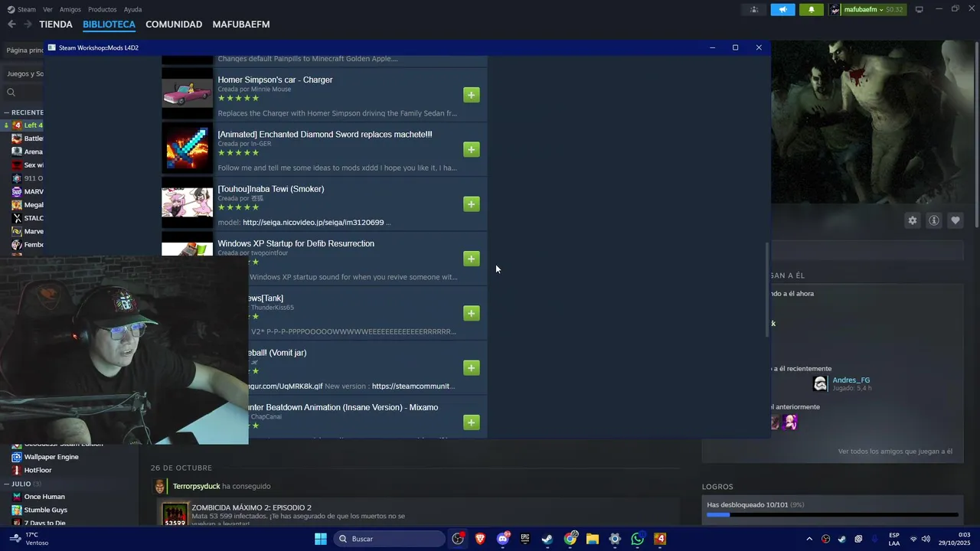Subscribe to Beatdown Animation Mixamo mod
Screen dimensions: 980x551
[472, 422]
